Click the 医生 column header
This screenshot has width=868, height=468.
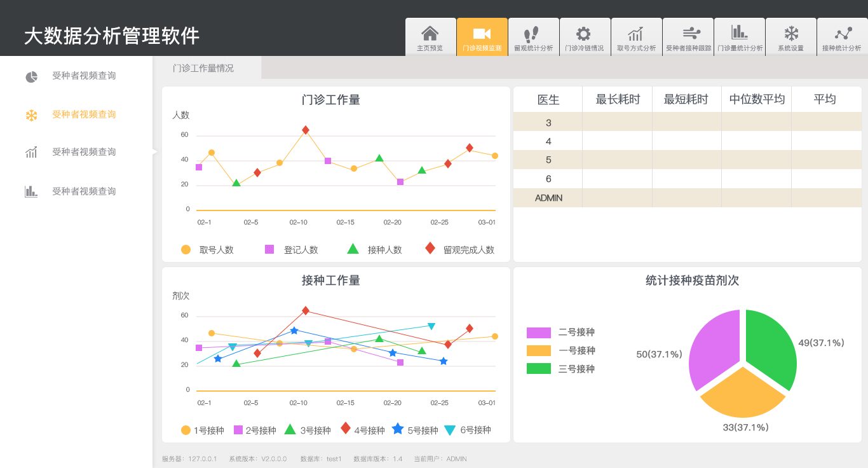click(x=548, y=100)
